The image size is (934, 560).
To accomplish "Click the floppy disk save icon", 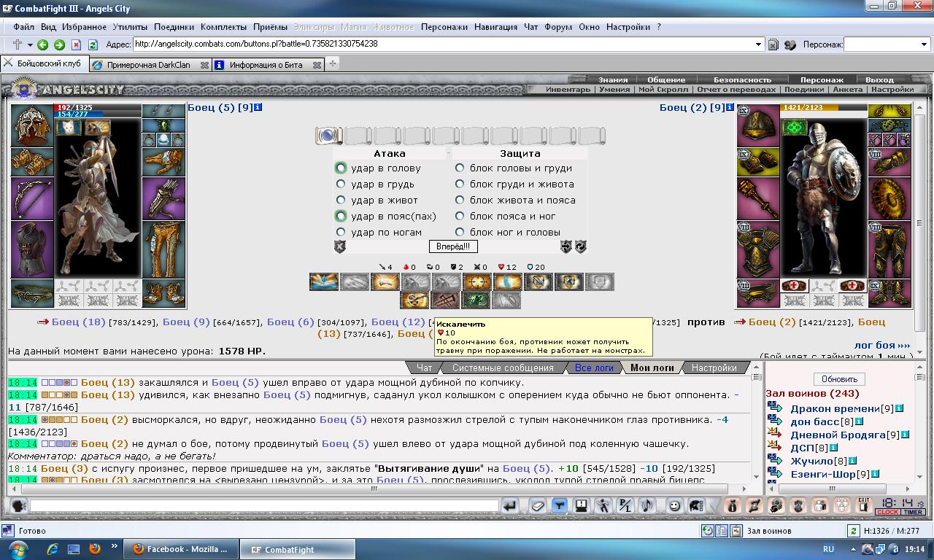I will (582, 505).
